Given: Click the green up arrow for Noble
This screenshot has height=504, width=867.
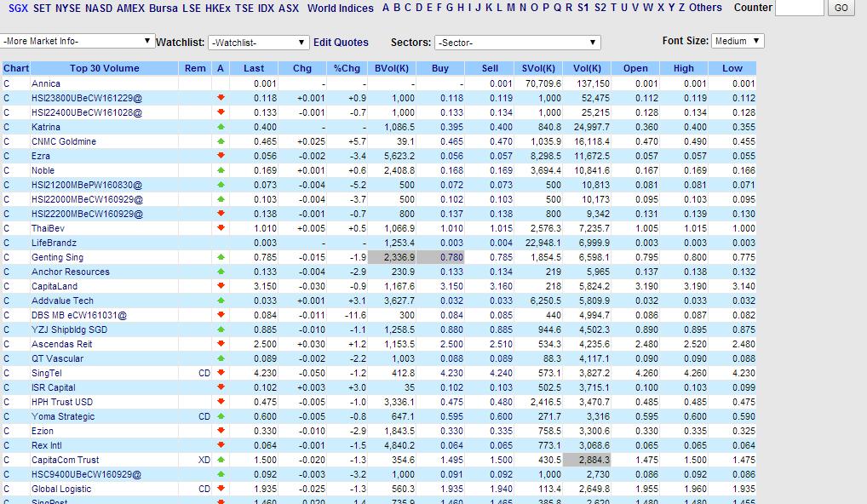Looking at the screenshot, I should [221, 170].
